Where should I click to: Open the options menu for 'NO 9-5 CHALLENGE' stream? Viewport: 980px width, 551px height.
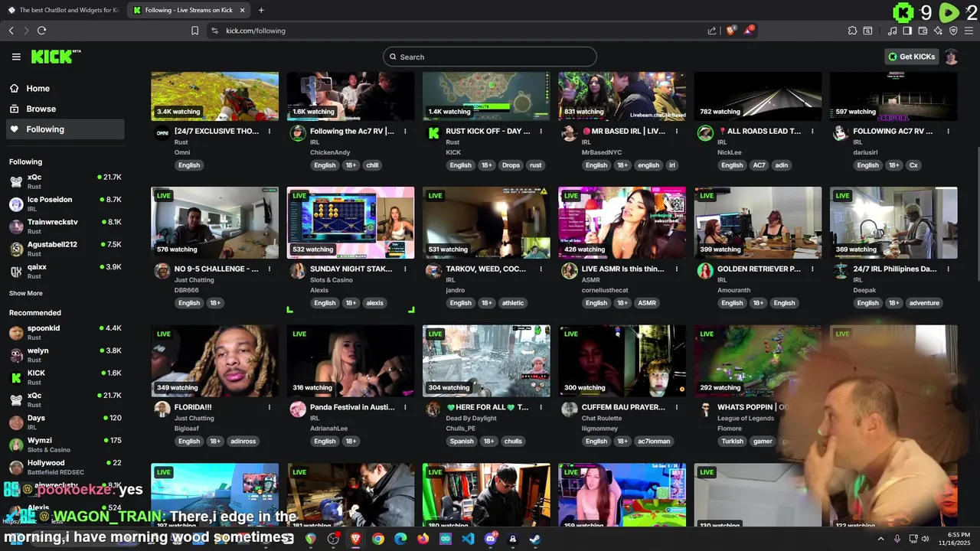coord(269,269)
